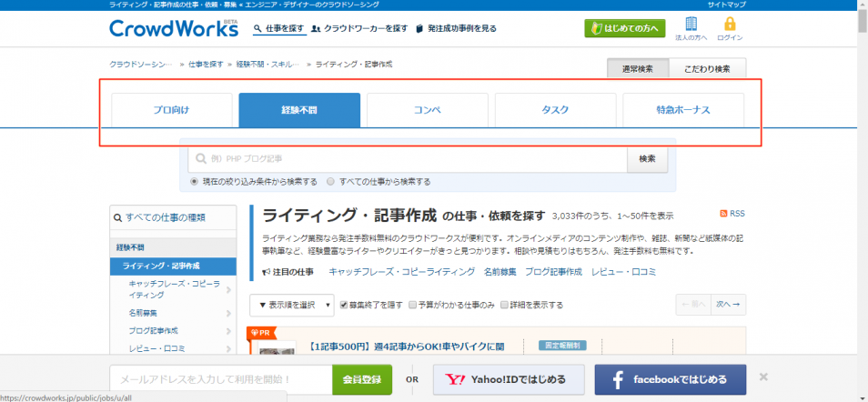Dismiss the signup bar with the × icon

click(763, 377)
